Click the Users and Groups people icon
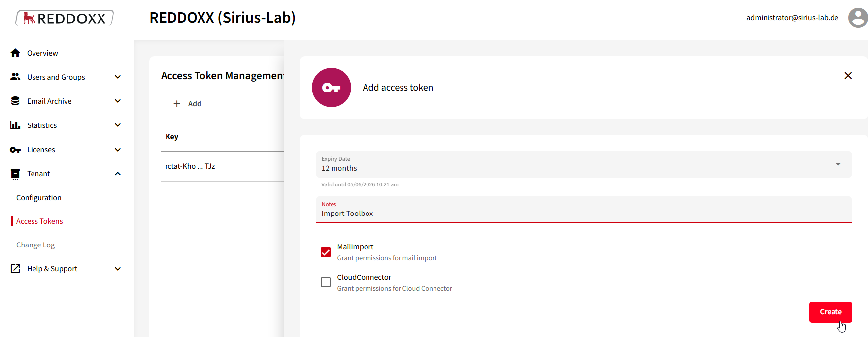Screen dimensions: 868x337 (x=15, y=77)
